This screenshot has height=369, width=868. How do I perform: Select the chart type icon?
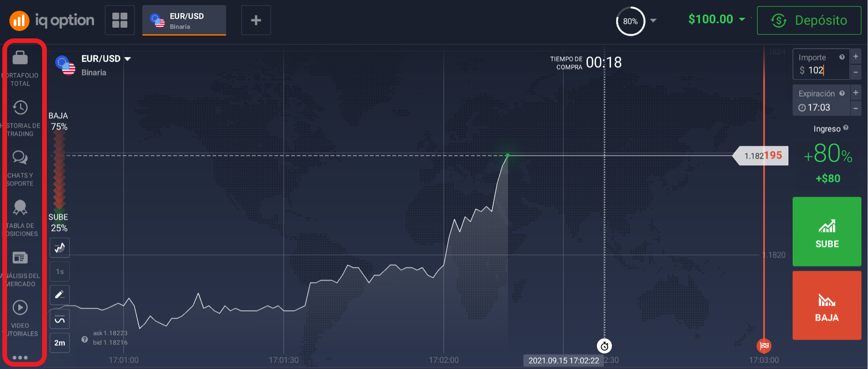60,248
